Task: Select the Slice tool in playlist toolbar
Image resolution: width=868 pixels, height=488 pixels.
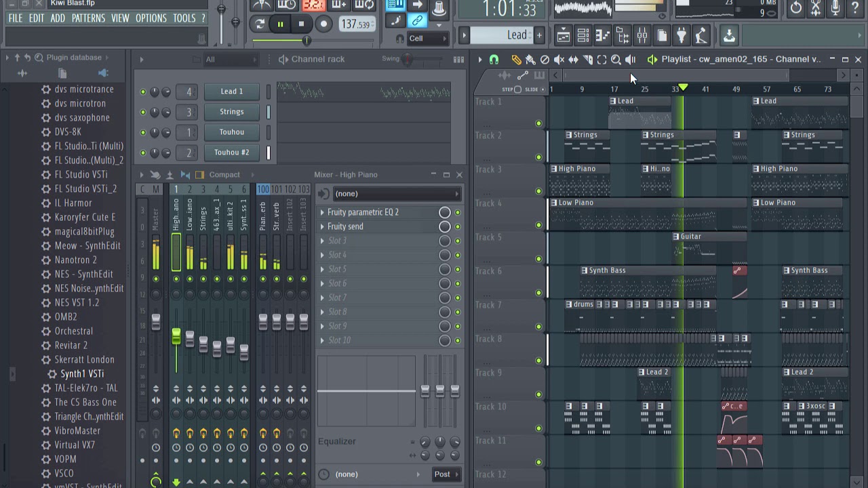Action: tap(587, 60)
